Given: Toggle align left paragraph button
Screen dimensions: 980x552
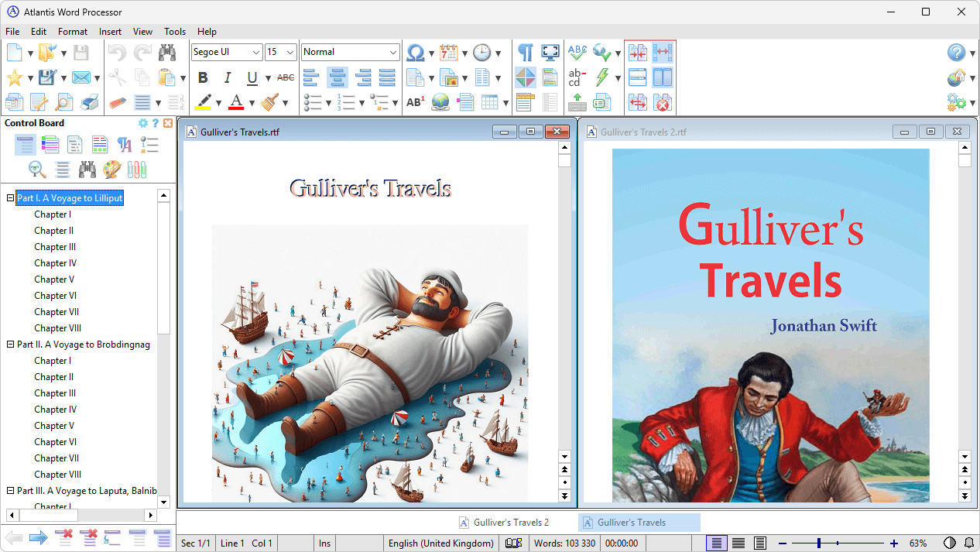Looking at the screenshot, I should click(311, 77).
